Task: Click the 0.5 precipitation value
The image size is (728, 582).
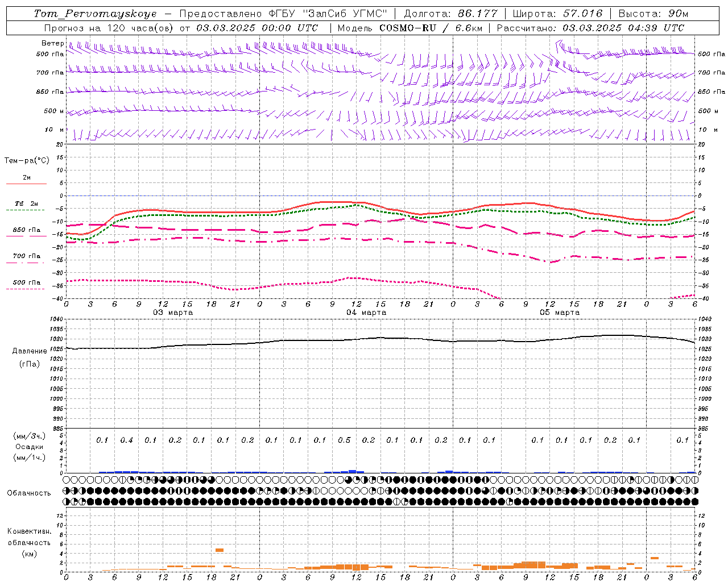Action: click(344, 440)
